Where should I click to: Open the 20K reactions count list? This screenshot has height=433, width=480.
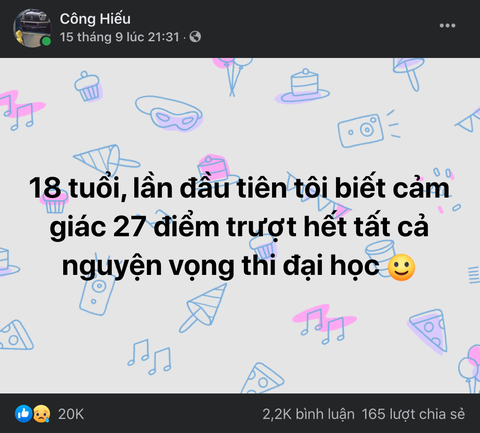coord(71,414)
